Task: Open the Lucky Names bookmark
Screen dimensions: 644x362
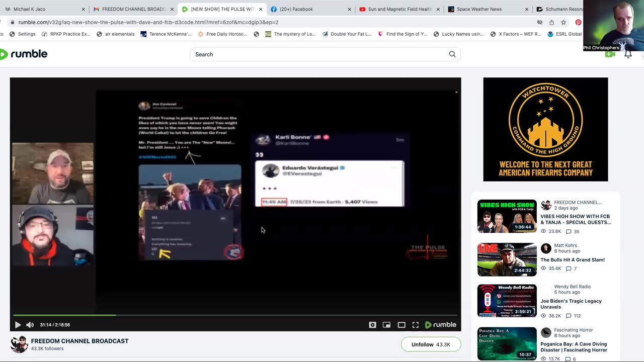Action: point(458,34)
